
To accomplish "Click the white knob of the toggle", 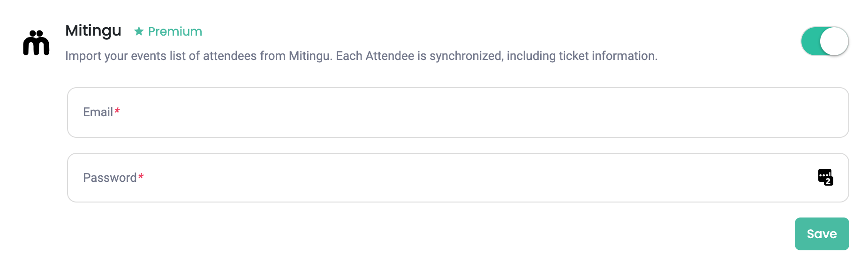I will click(834, 41).
